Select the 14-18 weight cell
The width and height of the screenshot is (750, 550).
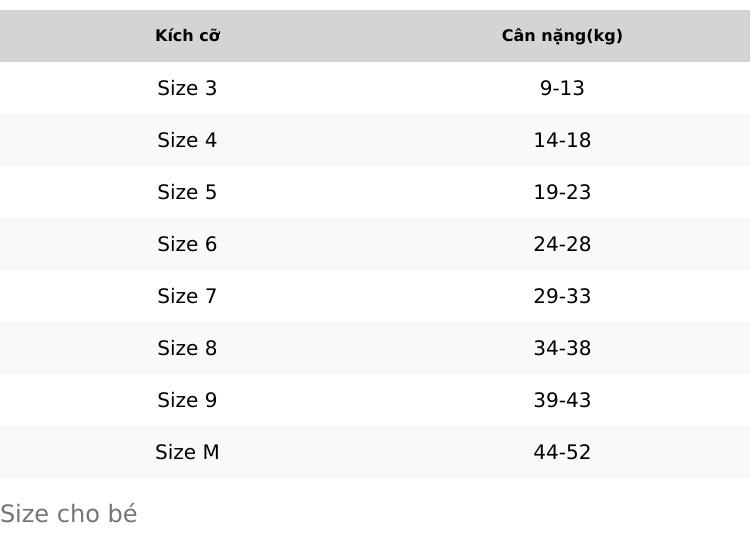click(x=562, y=140)
